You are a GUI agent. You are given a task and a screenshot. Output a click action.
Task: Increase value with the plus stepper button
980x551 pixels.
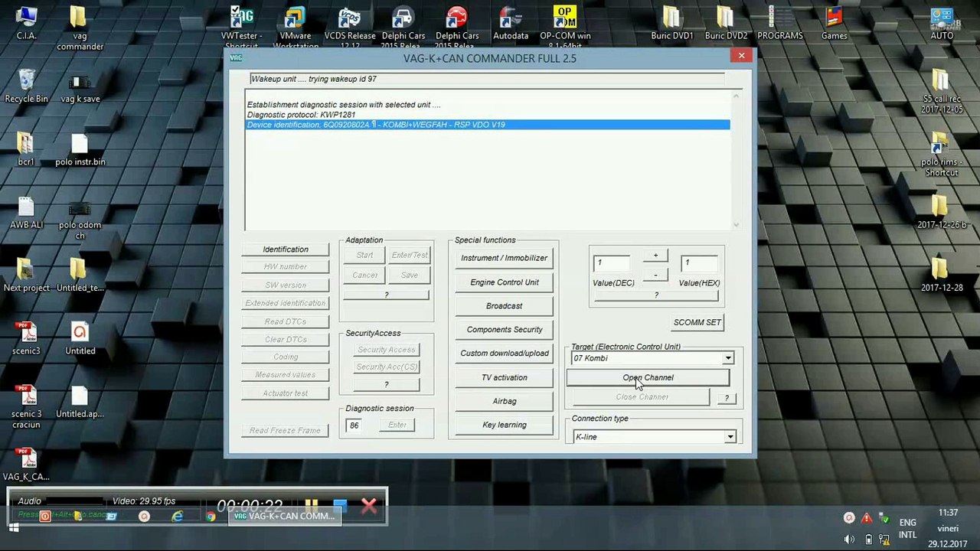[655, 256]
